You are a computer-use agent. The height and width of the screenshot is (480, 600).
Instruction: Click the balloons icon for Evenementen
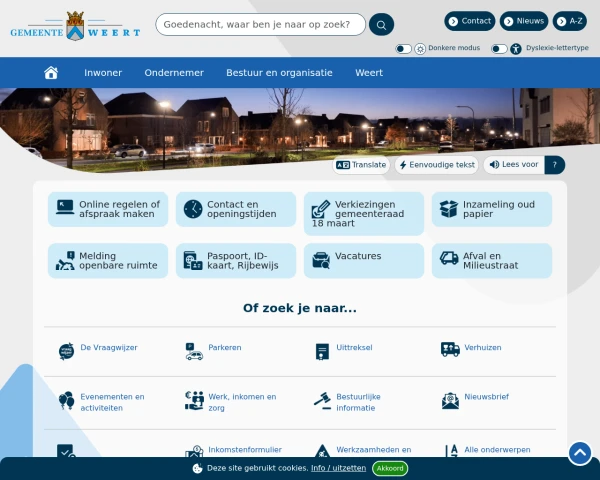[66, 400]
